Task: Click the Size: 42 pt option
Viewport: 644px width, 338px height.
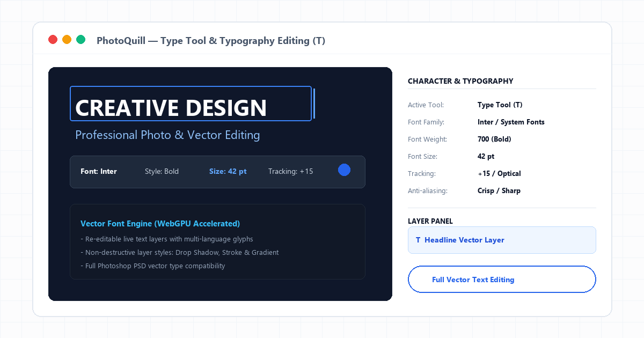Action: point(228,171)
